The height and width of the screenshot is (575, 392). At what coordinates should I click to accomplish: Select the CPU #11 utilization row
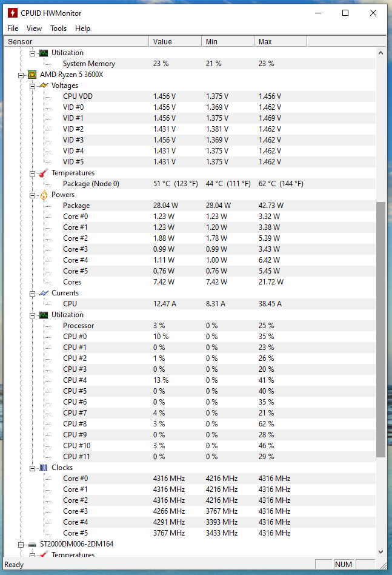(x=219, y=457)
